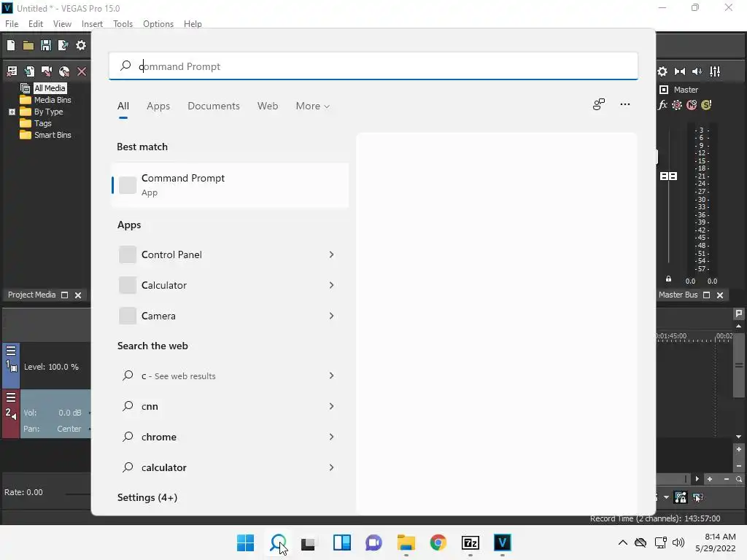Open Google Chrome from the taskbar
This screenshot has width=747, height=560.
pos(438,542)
